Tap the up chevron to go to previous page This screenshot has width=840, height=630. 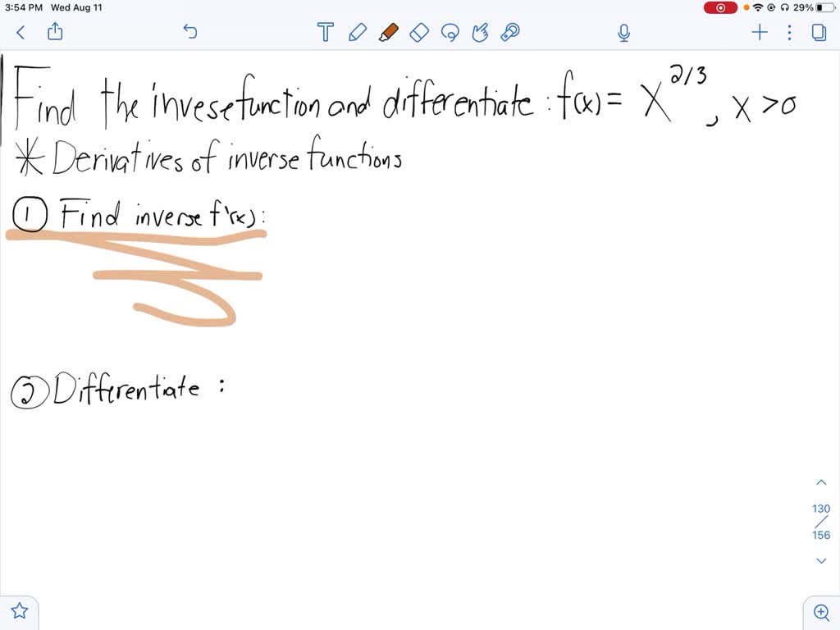point(821,482)
